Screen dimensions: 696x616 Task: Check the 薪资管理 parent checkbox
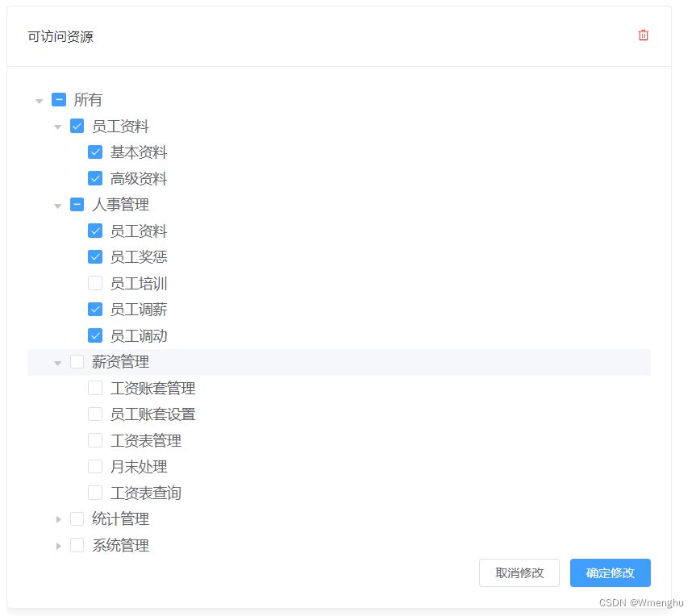tap(77, 362)
